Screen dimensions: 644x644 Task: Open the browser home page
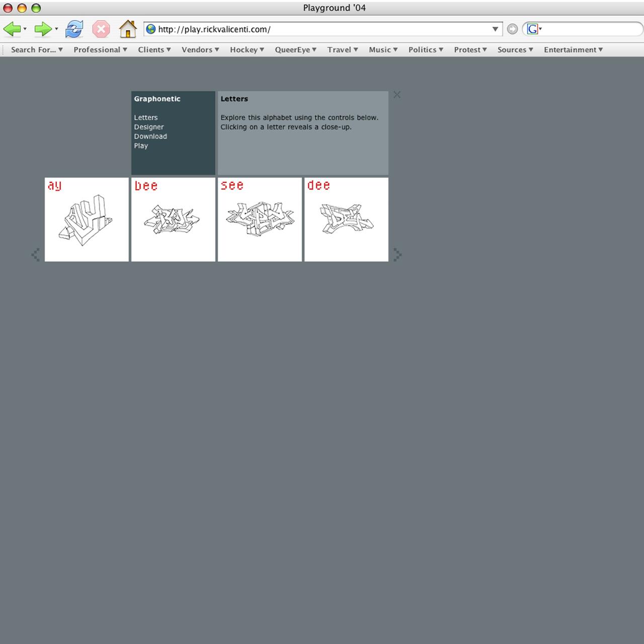pos(128,29)
